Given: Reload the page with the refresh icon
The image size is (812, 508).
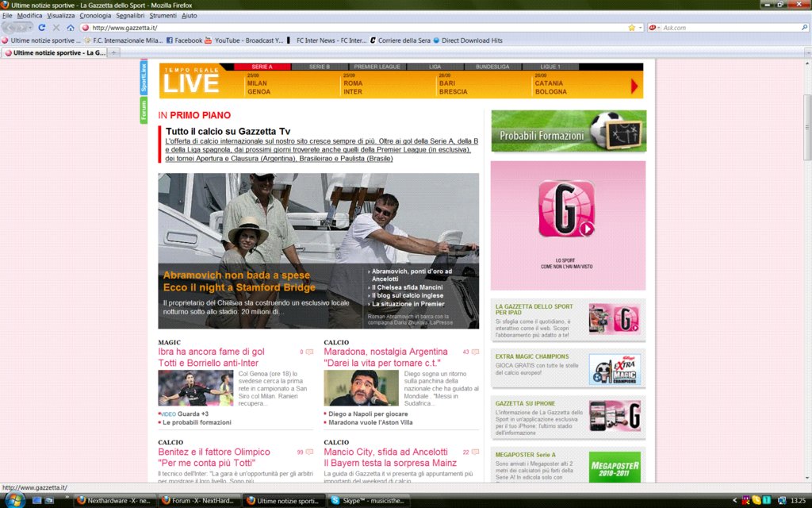Looking at the screenshot, I should 42,28.
